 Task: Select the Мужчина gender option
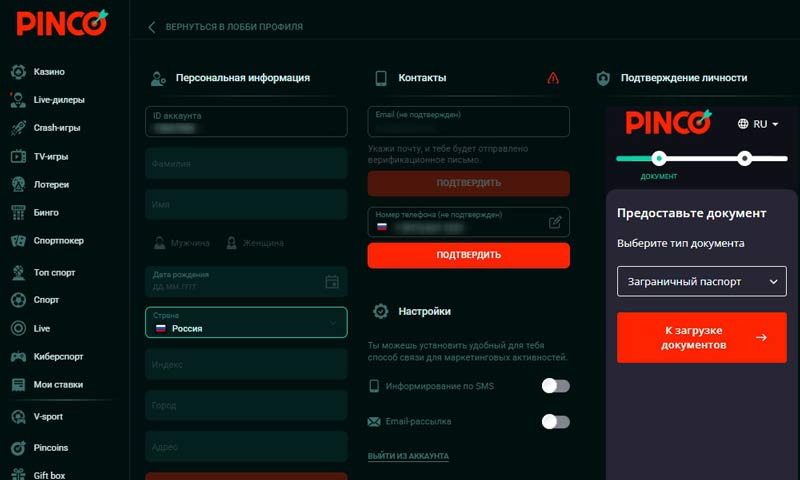(182, 242)
